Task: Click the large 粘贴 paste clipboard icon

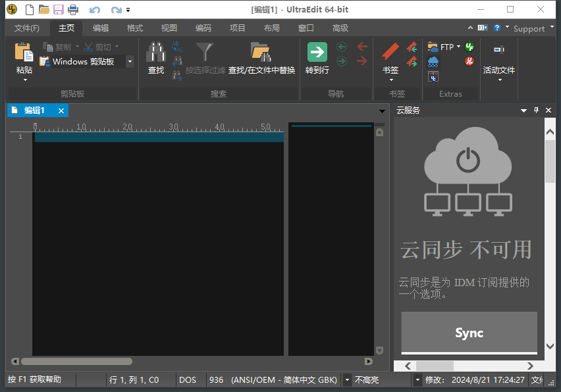Action: coord(24,52)
